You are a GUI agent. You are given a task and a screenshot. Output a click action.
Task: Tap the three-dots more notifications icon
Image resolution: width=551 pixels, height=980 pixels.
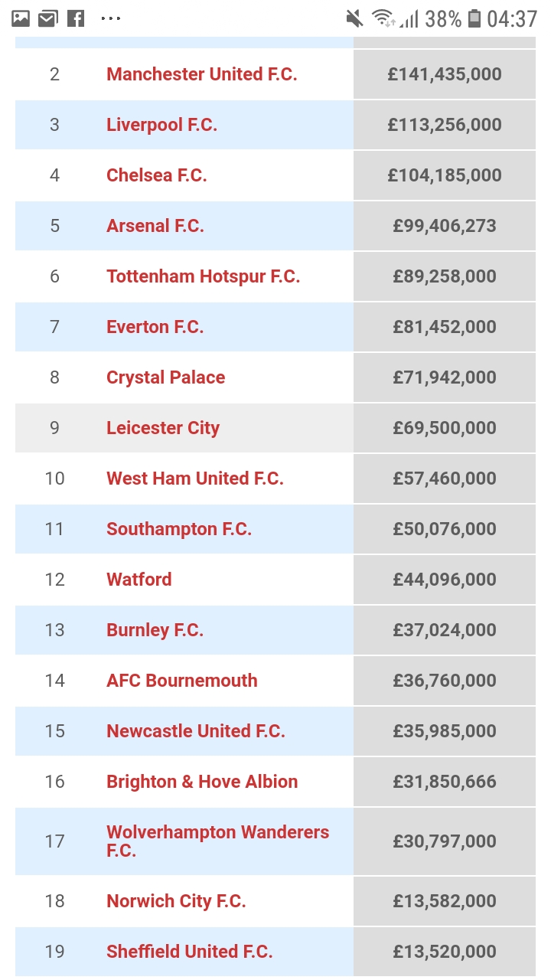(111, 18)
